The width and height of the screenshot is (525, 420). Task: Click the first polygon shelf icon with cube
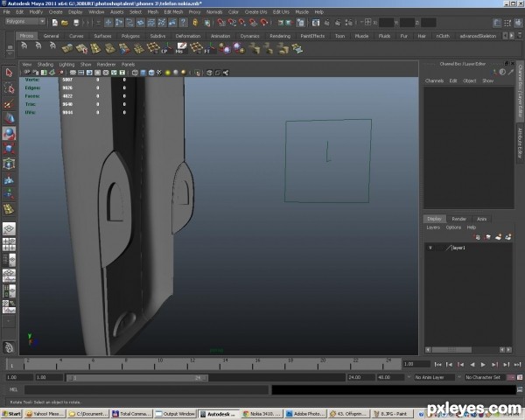pos(67,48)
